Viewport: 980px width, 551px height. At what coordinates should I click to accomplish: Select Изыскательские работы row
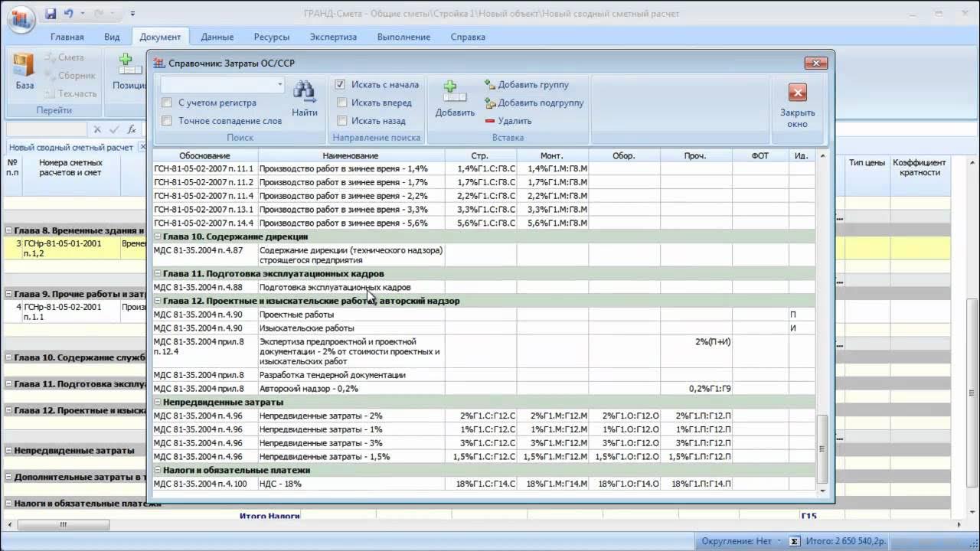(x=484, y=328)
